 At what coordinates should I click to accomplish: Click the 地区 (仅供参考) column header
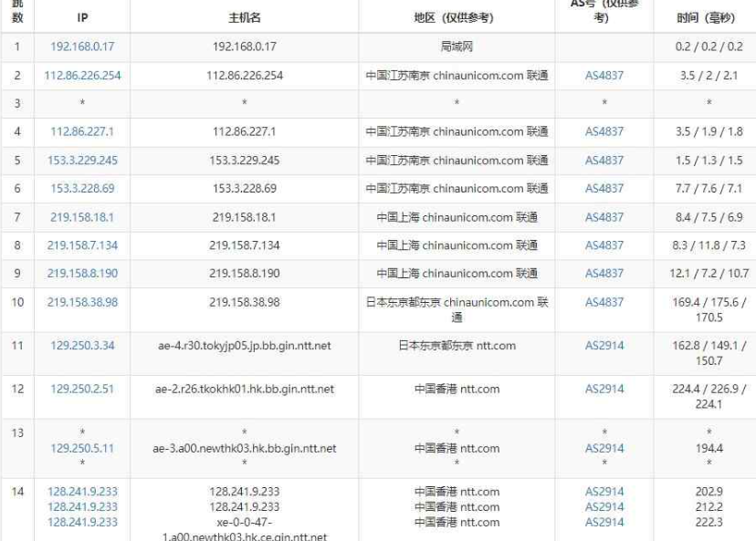coord(457,17)
